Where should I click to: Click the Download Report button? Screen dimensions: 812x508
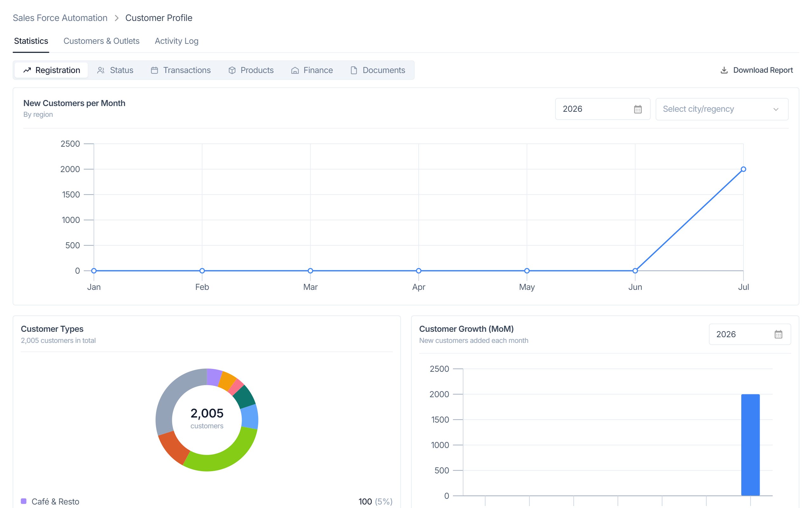pyautogui.click(x=756, y=70)
